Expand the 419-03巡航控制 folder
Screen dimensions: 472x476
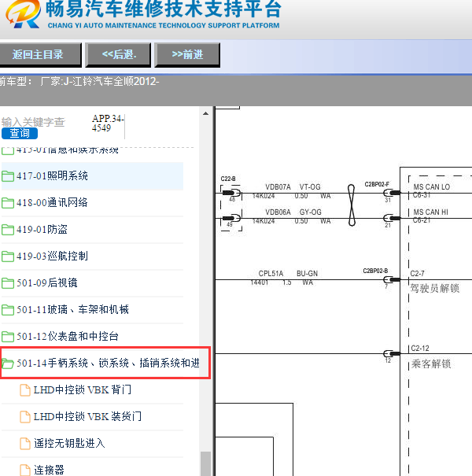[92, 256]
